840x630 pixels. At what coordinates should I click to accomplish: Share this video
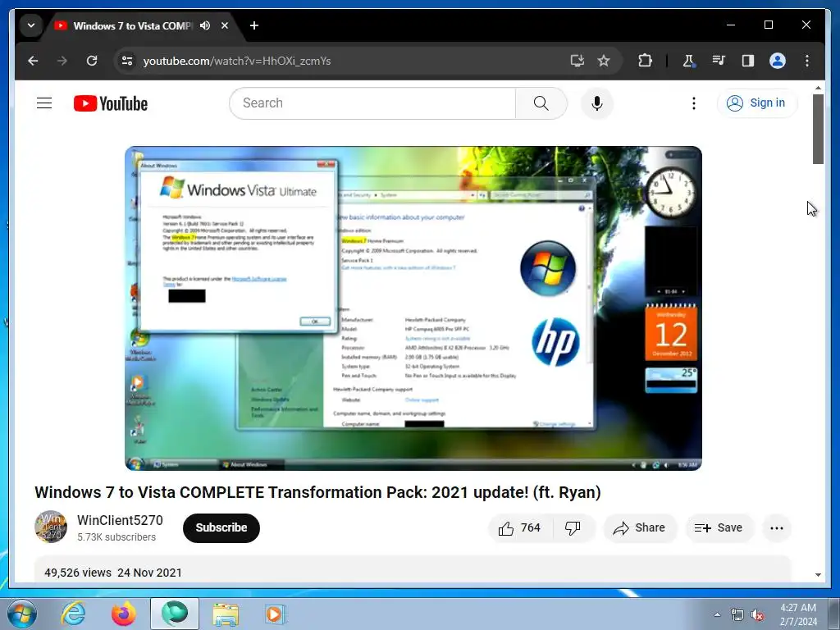click(640, 528)
